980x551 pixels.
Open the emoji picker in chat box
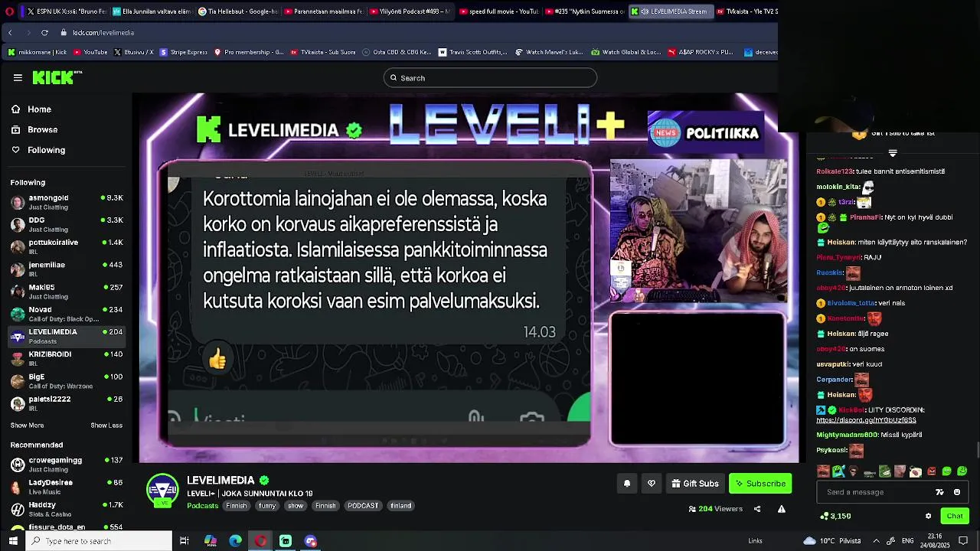pos(957,492)
